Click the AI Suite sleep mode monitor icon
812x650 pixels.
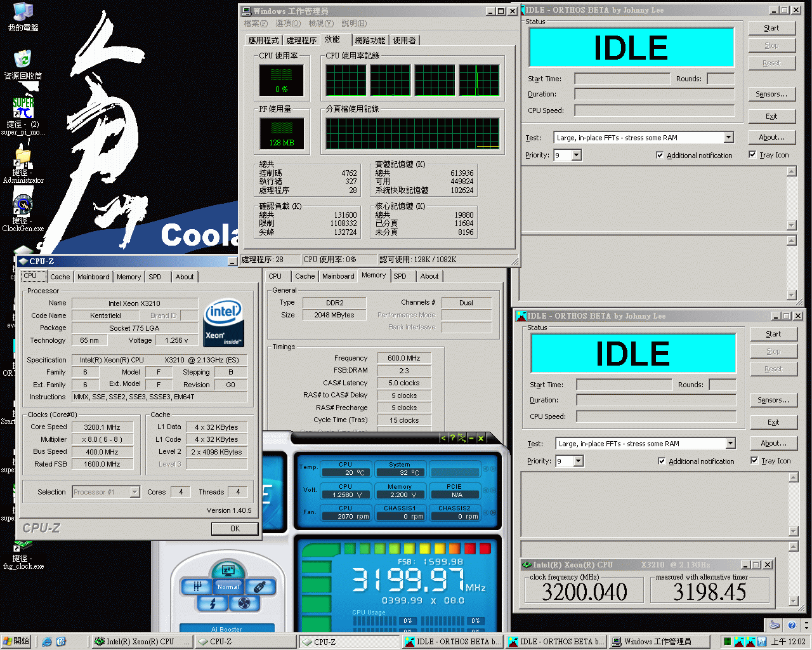click(x=227, y=570)
